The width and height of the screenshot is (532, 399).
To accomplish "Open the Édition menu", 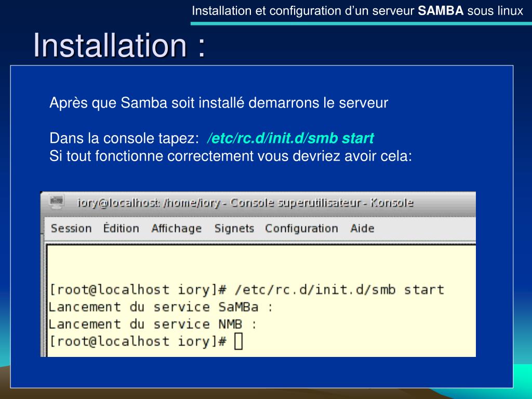I will pos(121,228).
